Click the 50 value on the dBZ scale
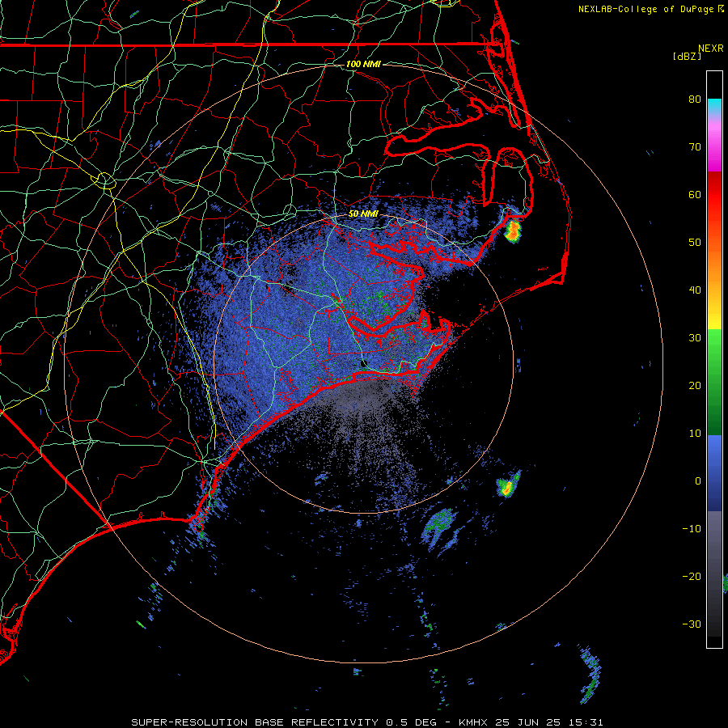 [x=695, y=243]
